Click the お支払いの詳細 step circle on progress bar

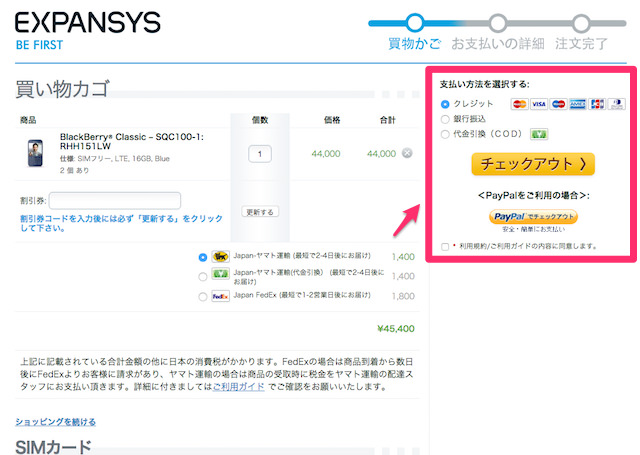pos(498,23)
